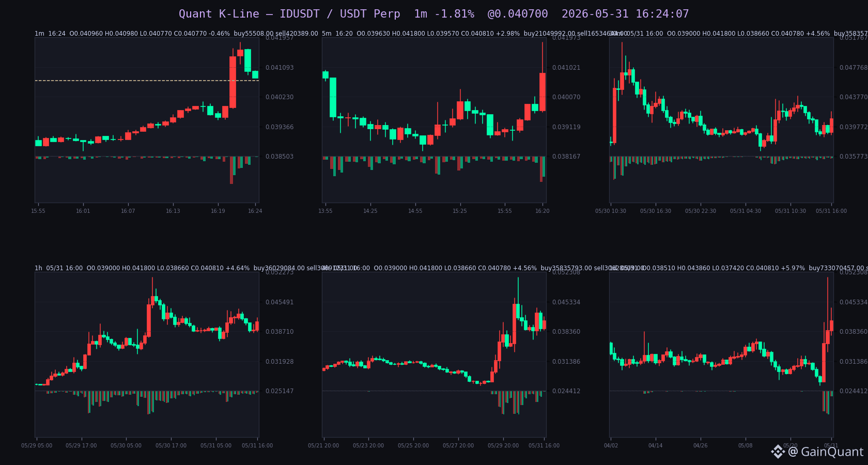Select the "0.040070" price axis label

coord(566,97)
